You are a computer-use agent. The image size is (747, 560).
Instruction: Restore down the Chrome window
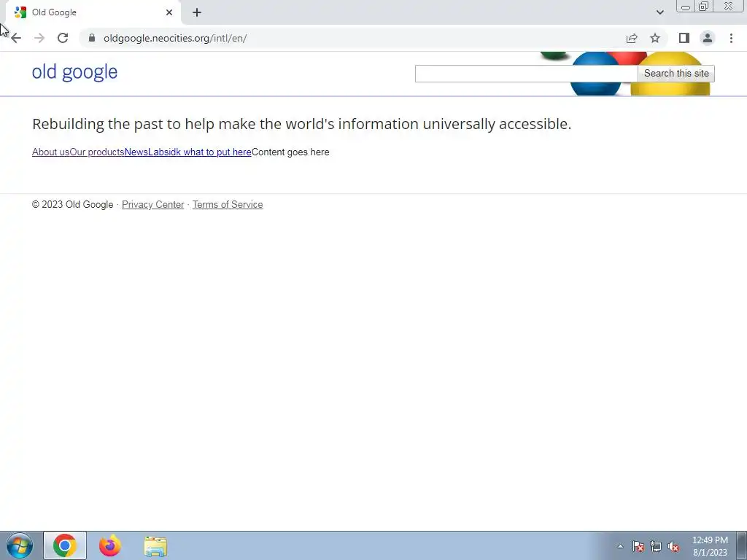click(703, 7)
